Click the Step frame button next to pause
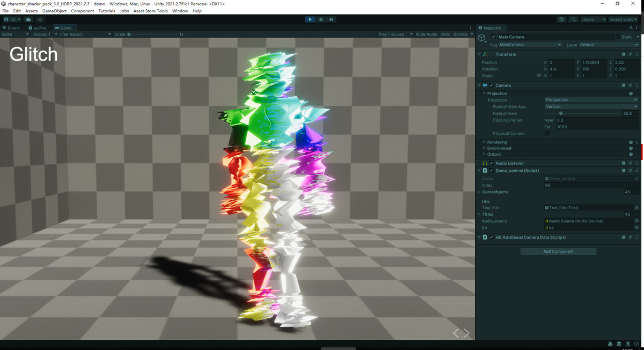Viewport: 644px width, 350px height. [x=332, y=19]
